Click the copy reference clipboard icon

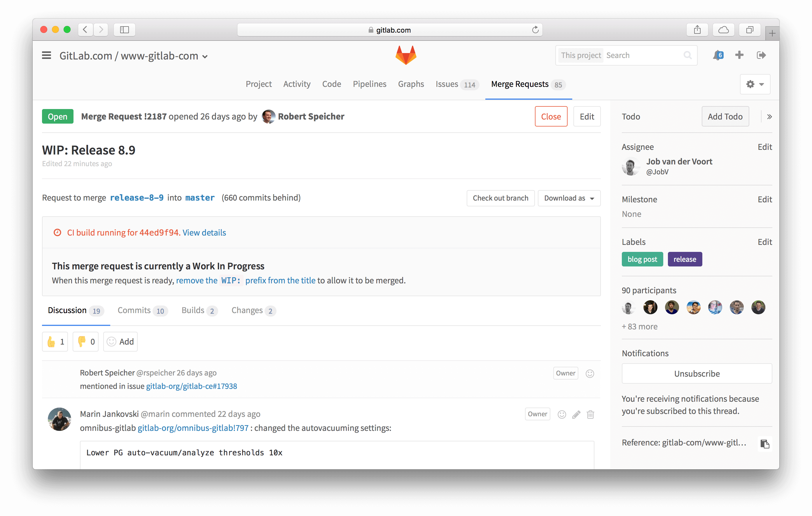pos(764,442)
